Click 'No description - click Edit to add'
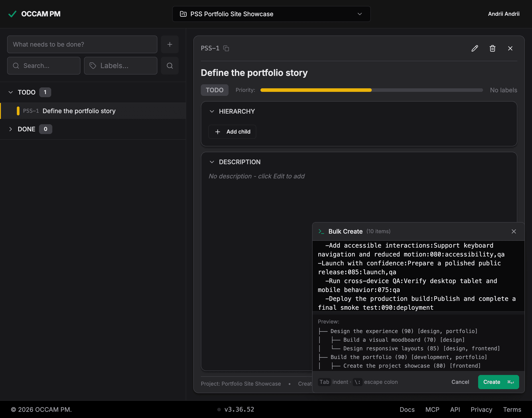Image resolution: width=532 pixels, height=418 pixels. [256, 176]
